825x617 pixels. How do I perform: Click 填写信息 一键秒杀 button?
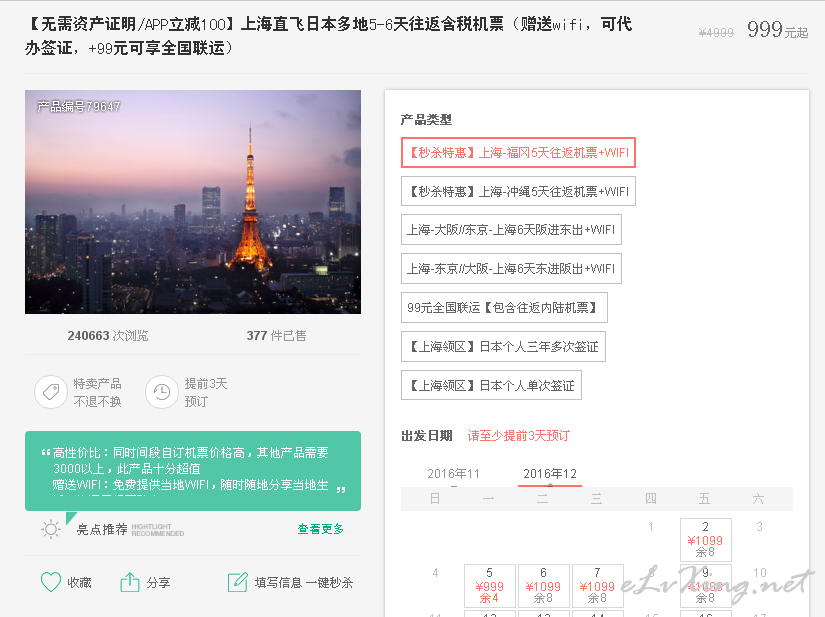304,583
